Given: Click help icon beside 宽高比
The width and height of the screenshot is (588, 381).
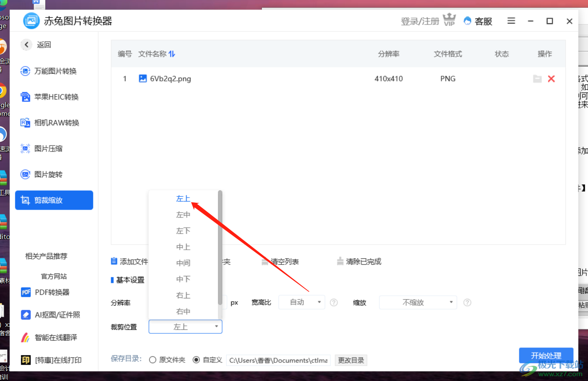Looking at the screenshot, I should (334, 303).
